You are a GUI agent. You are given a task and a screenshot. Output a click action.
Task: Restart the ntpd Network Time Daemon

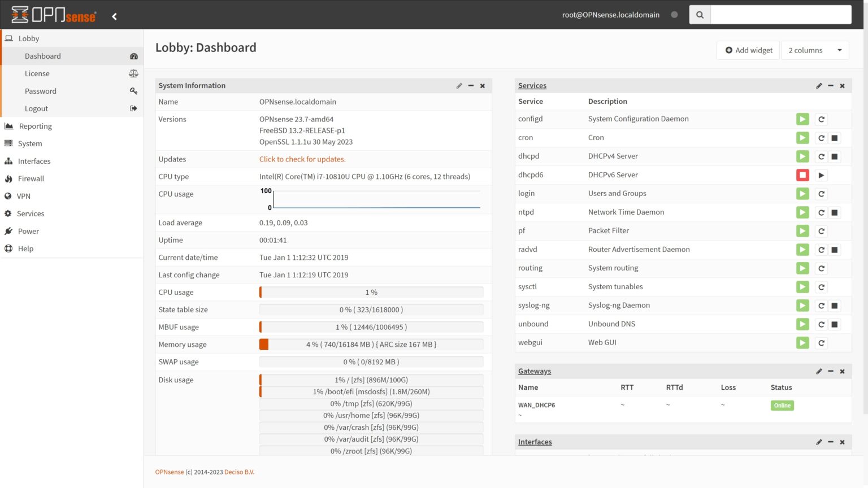click(x=821, y=212)
